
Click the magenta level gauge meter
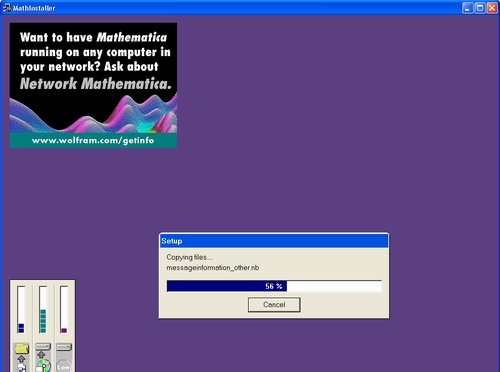[64, 309]
